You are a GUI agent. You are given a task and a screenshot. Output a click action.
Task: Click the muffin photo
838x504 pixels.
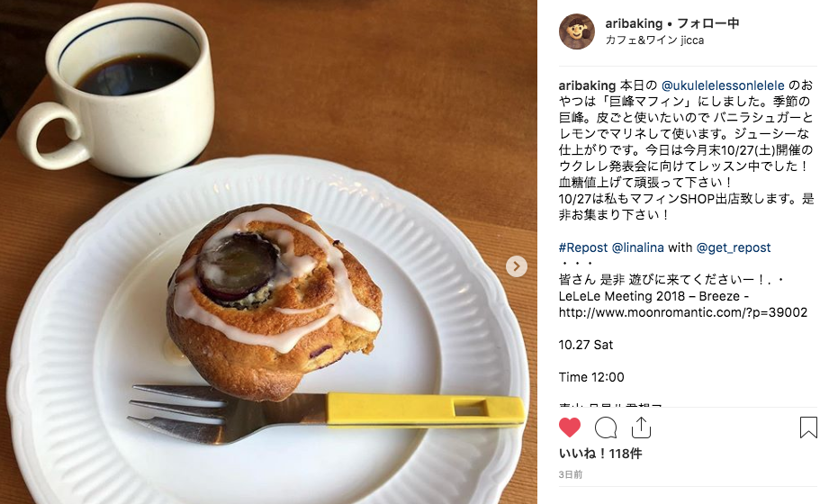268,252
